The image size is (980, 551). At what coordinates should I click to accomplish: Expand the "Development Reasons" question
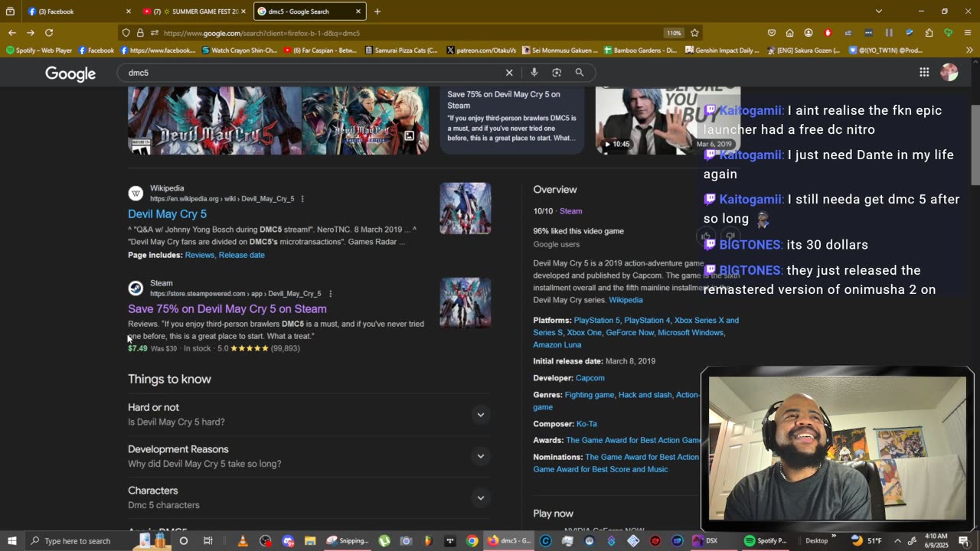tap(480, 456)
